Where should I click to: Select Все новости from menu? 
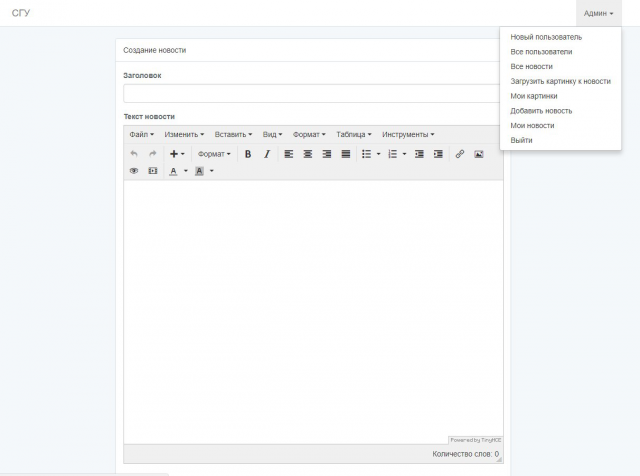point(531,67)
